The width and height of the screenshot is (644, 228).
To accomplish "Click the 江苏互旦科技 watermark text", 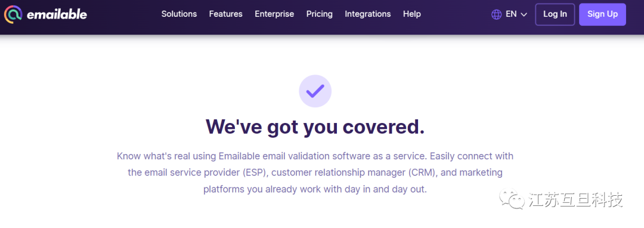I will [x=576, y=200].
